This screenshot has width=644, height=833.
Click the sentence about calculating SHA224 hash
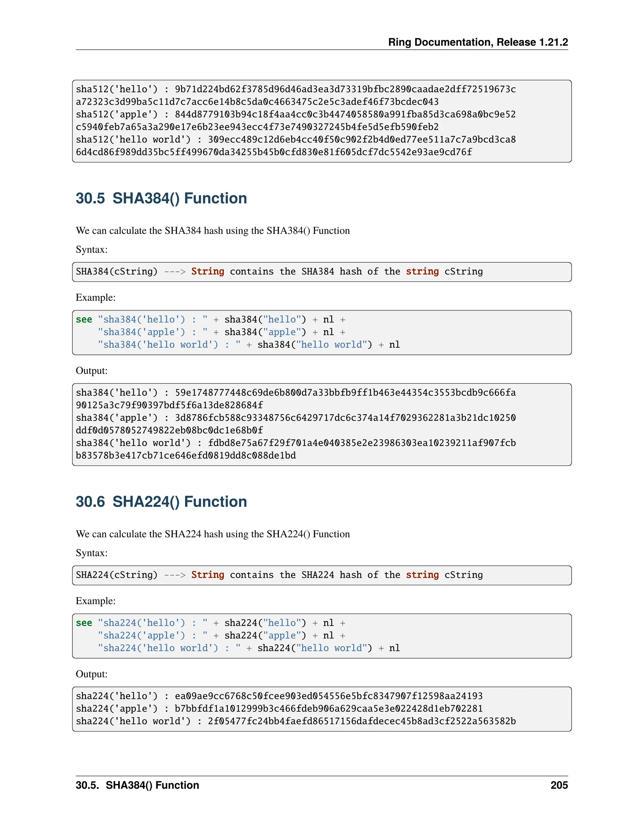point(213,534)
